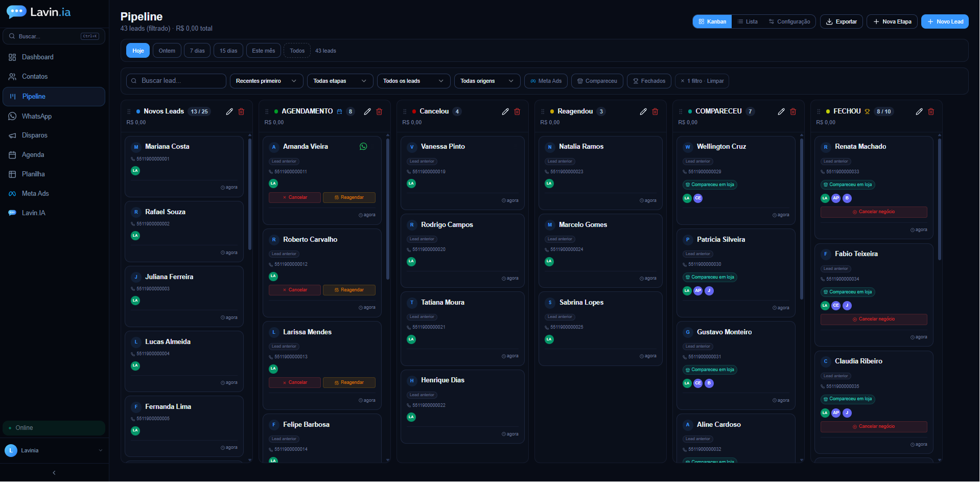Select the 7 dias date filter

tap(197, 51)
